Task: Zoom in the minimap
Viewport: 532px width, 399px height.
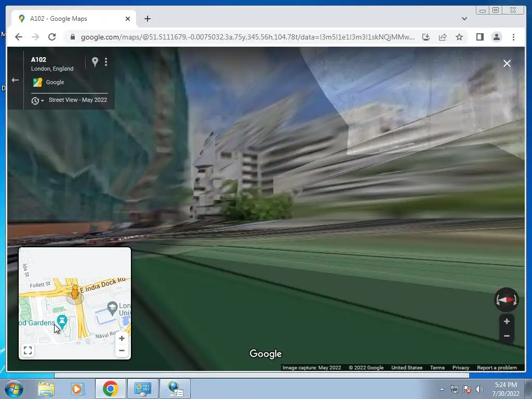Action: point(122,338)
